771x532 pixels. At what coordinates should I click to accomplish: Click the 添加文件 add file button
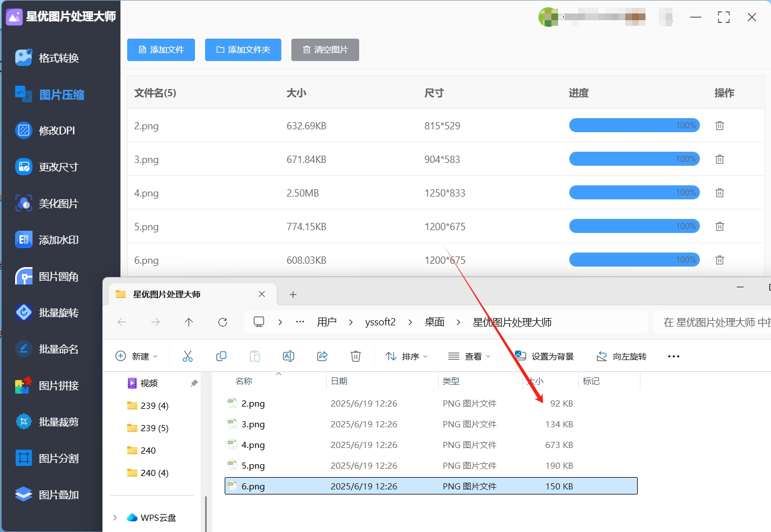(161, 50)
